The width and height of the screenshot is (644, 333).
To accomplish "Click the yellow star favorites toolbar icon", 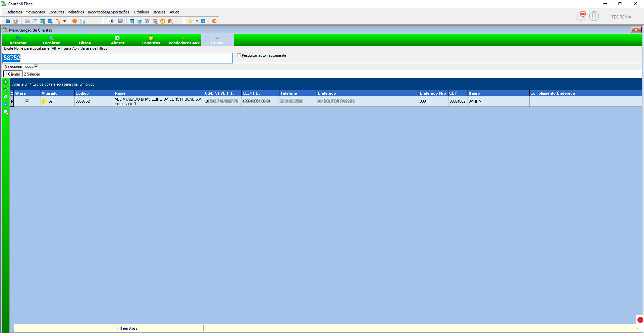I will coord(191,21).
